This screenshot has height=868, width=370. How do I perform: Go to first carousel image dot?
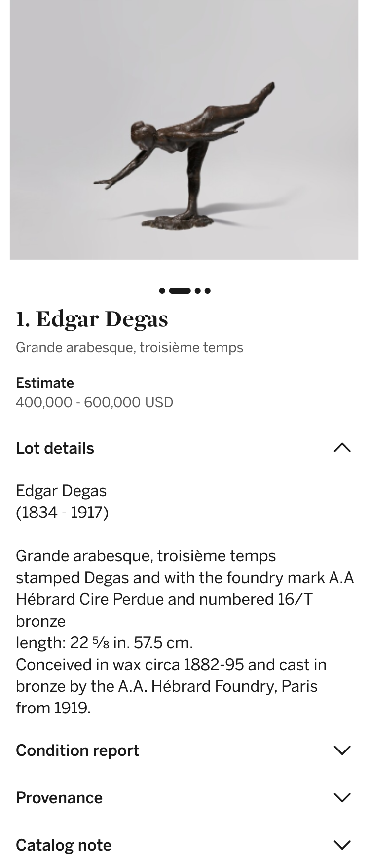point(162,290)
